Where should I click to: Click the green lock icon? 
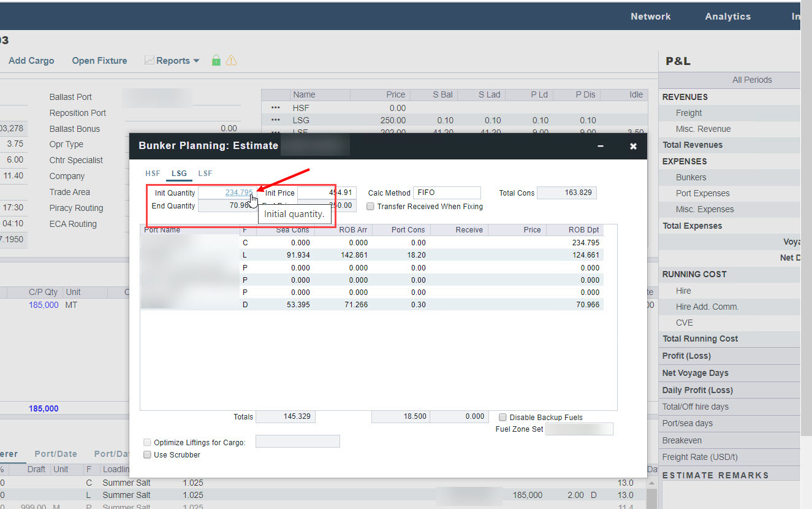tap(216, 60)
